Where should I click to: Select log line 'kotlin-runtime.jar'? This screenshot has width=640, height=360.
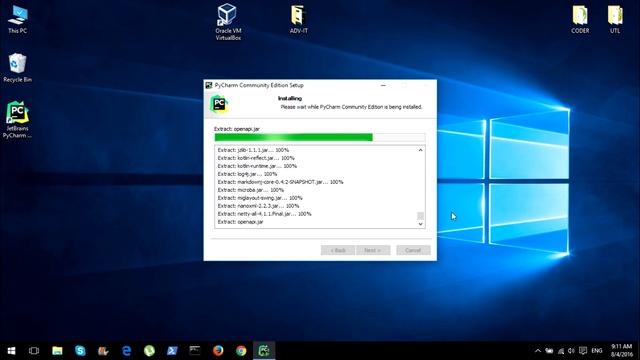257,166
